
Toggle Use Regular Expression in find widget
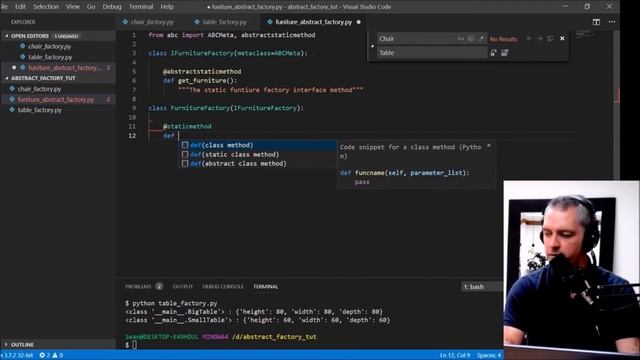481,39
